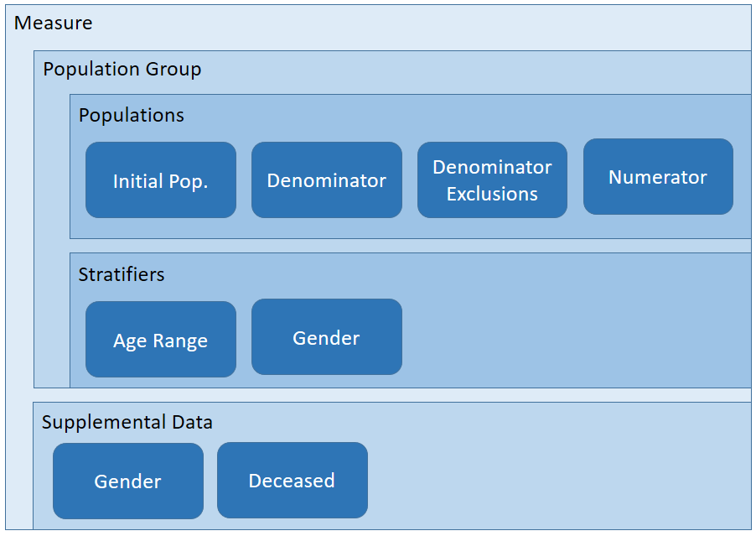Click blank area right of Measure title
The image size is (756, 536).
point(419,23)
